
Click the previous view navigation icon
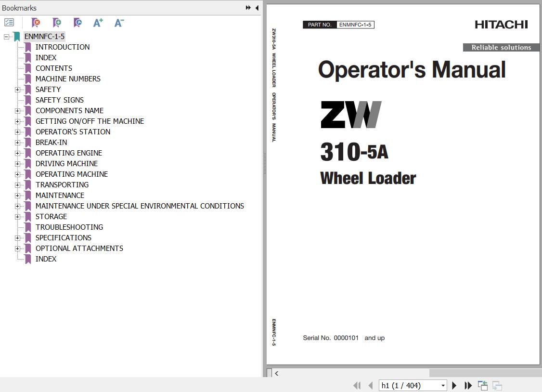coord(482,385)
